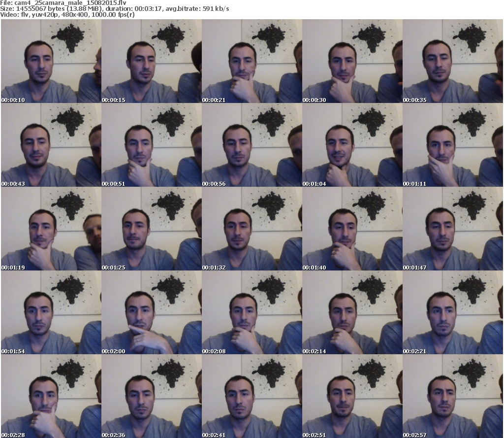Select the thumbnail stamped 00:00:10
Screen dimensions: 504x438
tap(51, 61)
